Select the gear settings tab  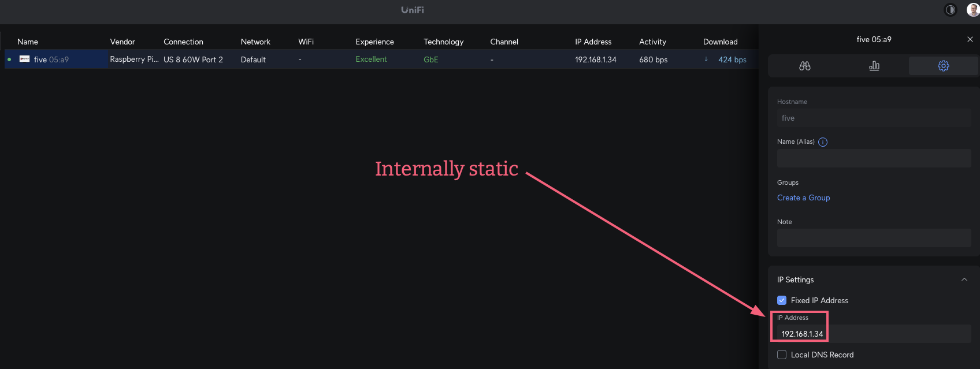coord(943,66)
